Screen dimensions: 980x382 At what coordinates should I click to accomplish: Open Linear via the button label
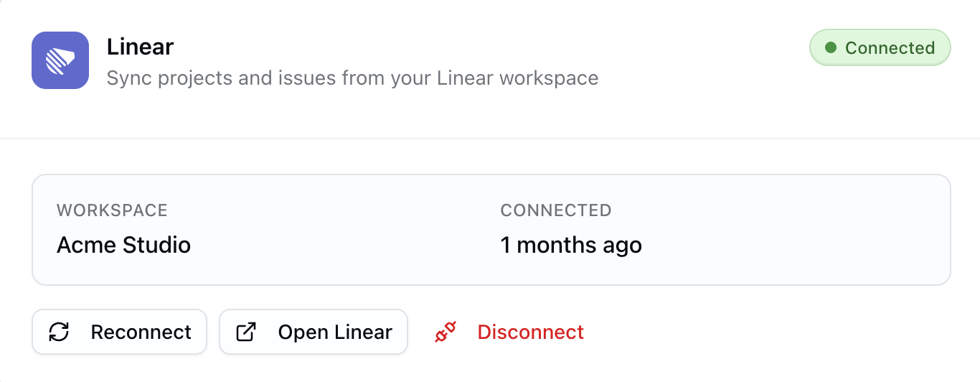pyautogui.click(x=335, y=332)
